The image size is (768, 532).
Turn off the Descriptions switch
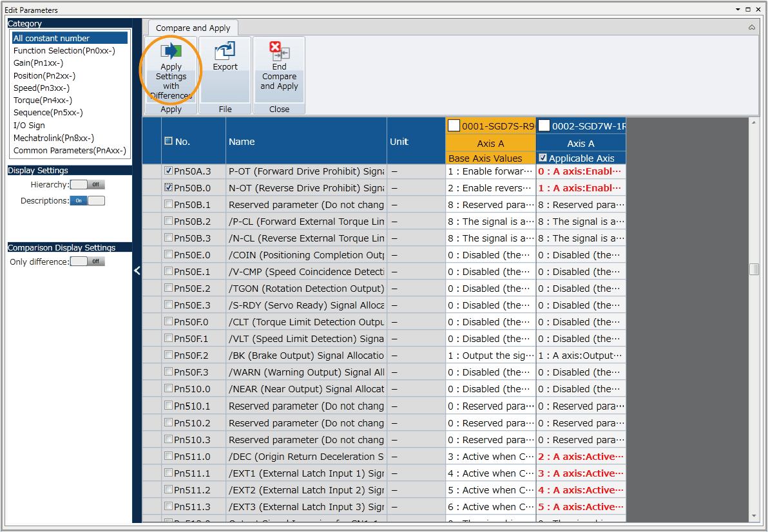[87, 201]
